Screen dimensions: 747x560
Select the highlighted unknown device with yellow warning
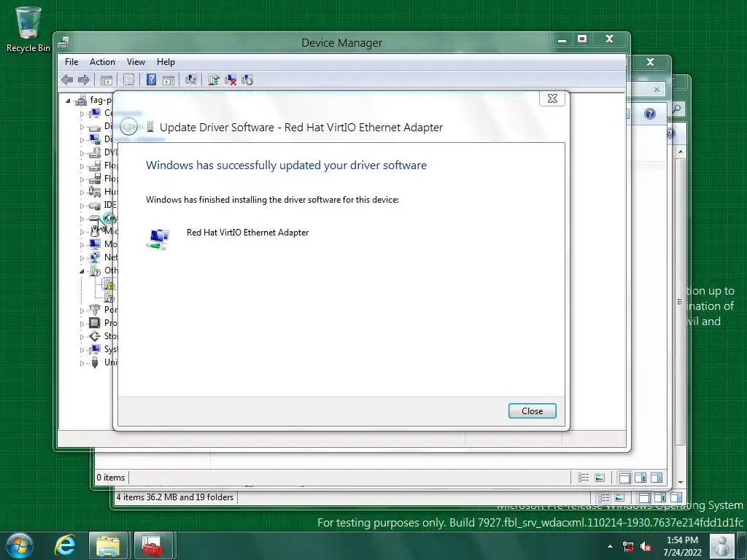pyautogui.click(x=109, y=284)
